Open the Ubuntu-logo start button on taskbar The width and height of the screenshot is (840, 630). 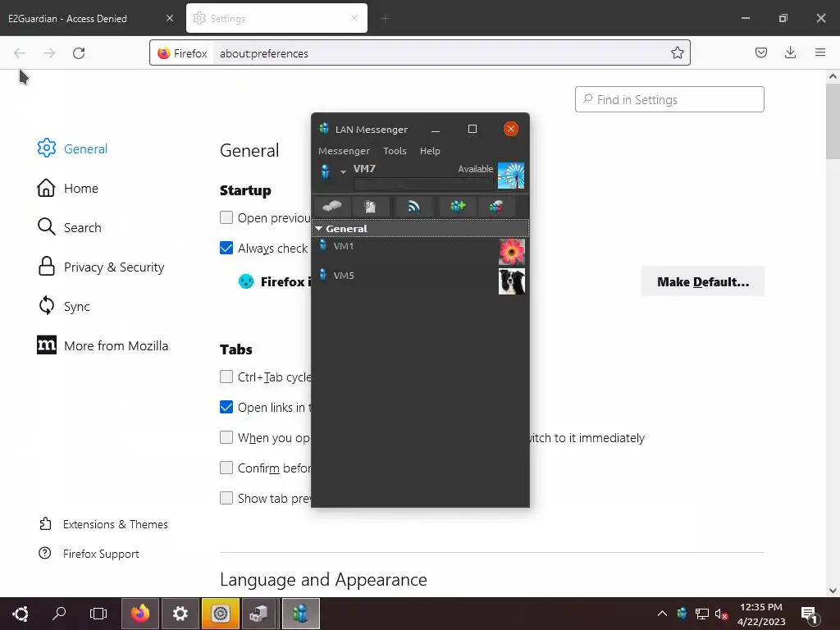pyautogui.click(x=21, y=614)
